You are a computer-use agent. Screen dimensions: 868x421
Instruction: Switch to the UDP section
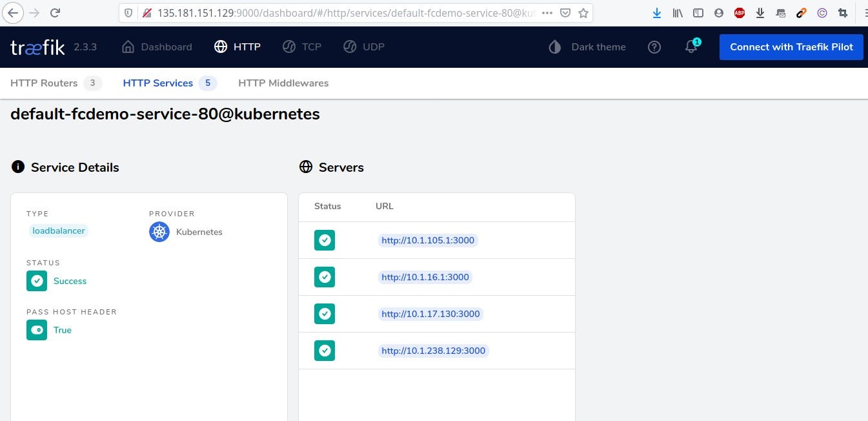(x=363, y=46)
